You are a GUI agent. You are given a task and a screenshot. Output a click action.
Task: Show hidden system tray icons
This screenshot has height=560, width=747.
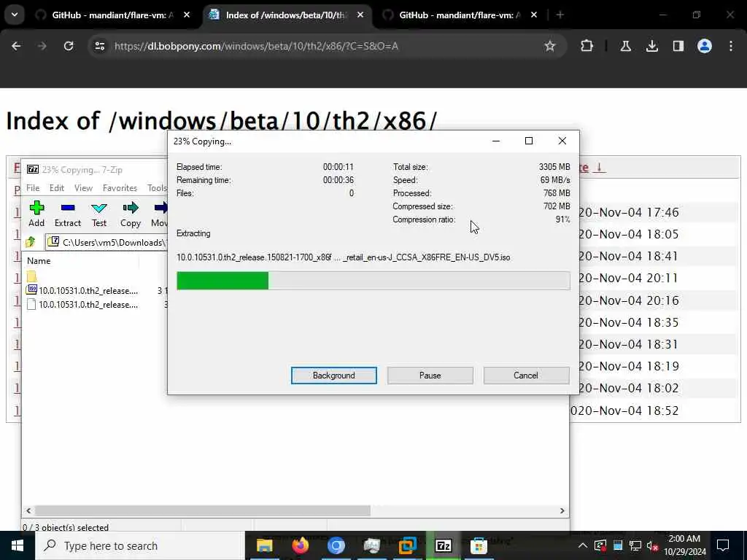[583, 545]
